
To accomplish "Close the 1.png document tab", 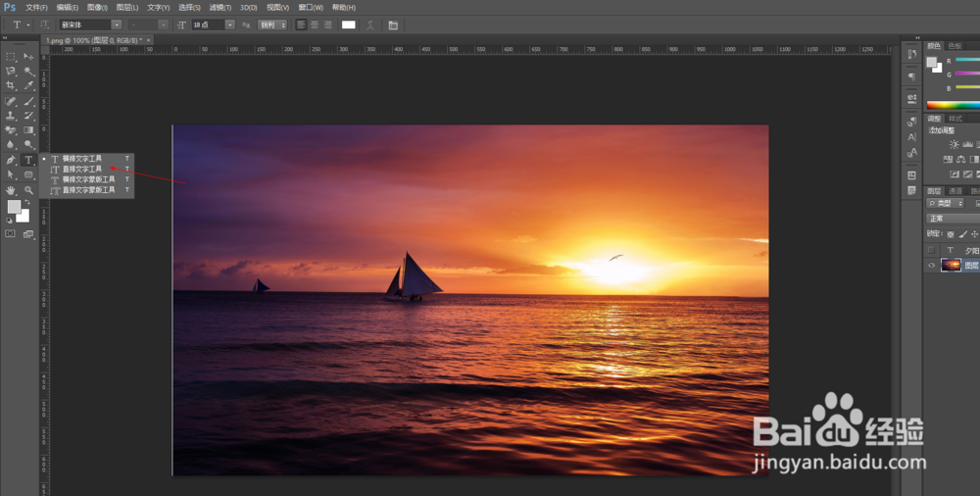I will pyautogui.click(x=149, y=40).
